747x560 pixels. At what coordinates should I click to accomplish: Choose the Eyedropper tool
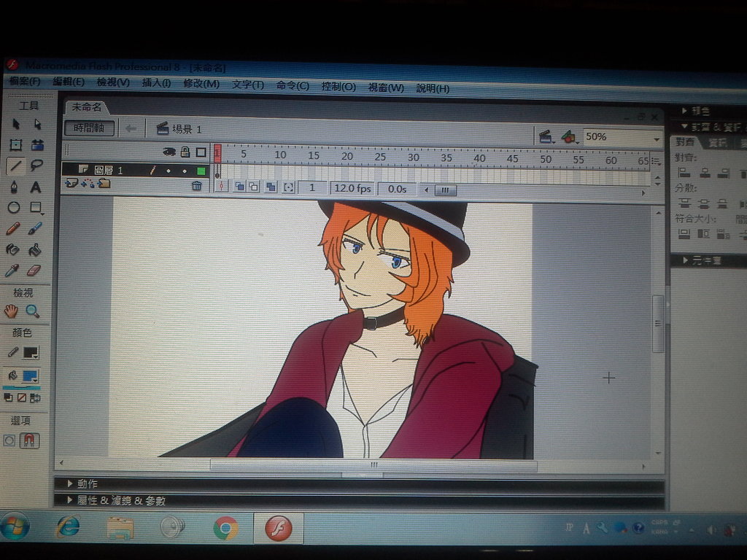[12, 271]
